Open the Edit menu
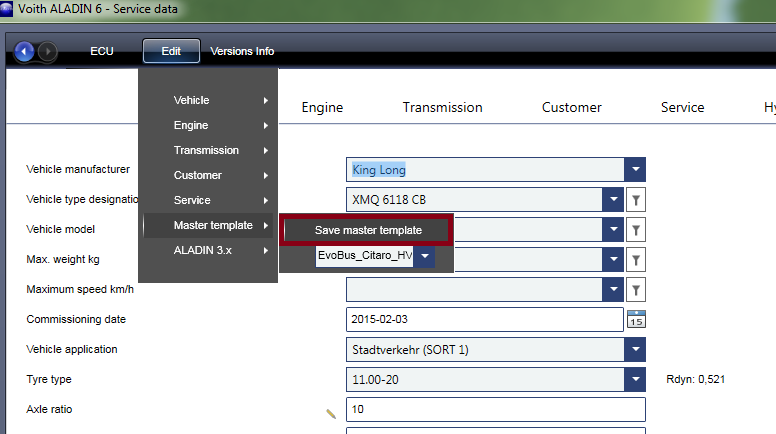Image resolution: width=776 pixels, height=434 pixels. click(x=171, y=51)
